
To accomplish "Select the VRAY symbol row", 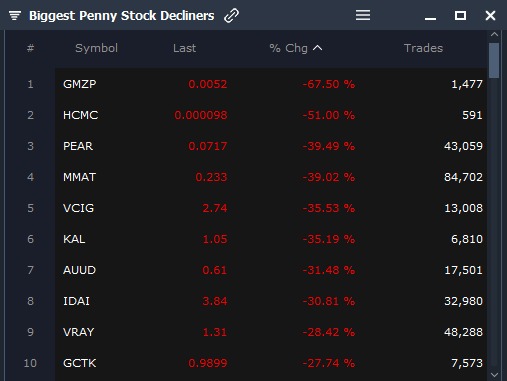I will coord(271,332).
